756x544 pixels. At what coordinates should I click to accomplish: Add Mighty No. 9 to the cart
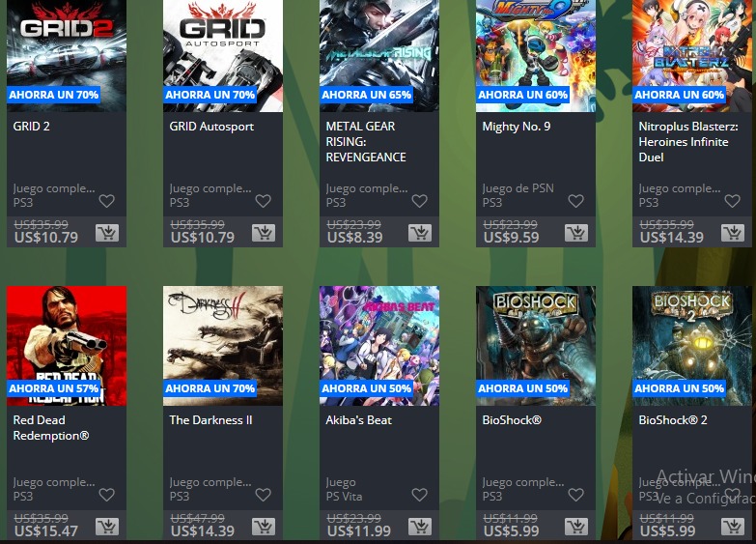coord(575,233)
